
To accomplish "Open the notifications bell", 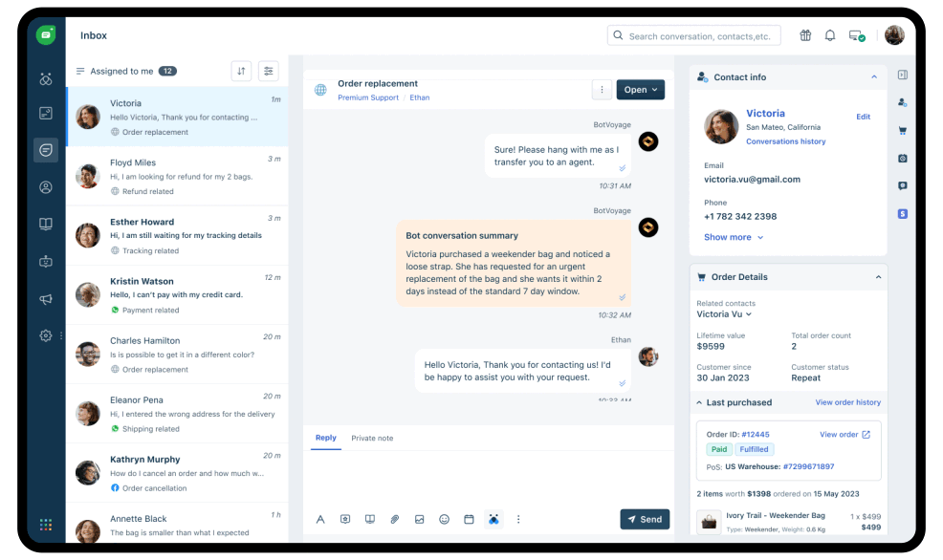I will [x=830, y=36].
